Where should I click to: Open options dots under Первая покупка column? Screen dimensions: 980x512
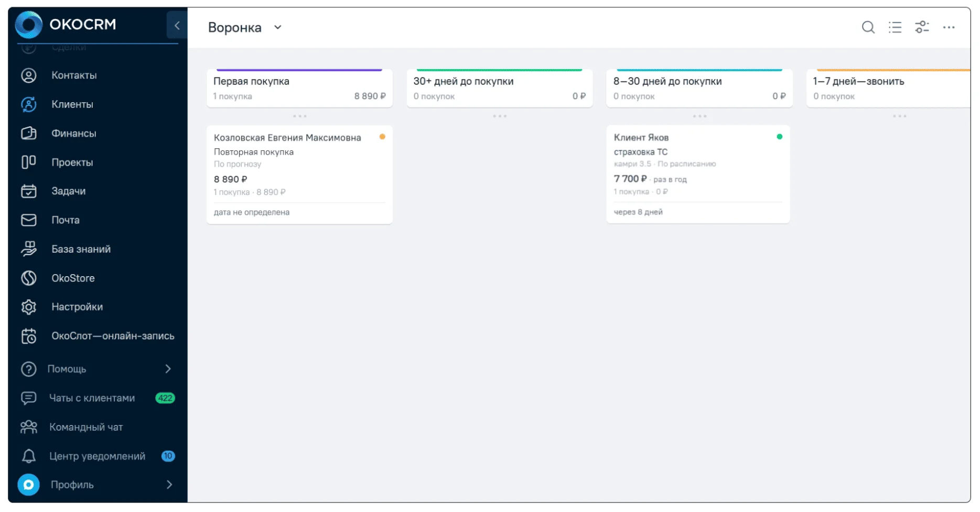pos(300,116)
